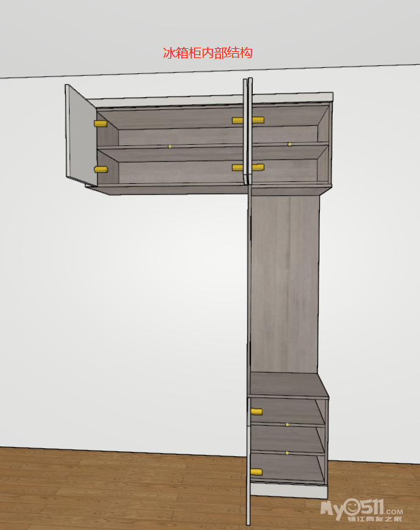Click the My0511.com watermark logo
Image resolution: width=420 pixels, height=530 pixels.
click(361, 506)
